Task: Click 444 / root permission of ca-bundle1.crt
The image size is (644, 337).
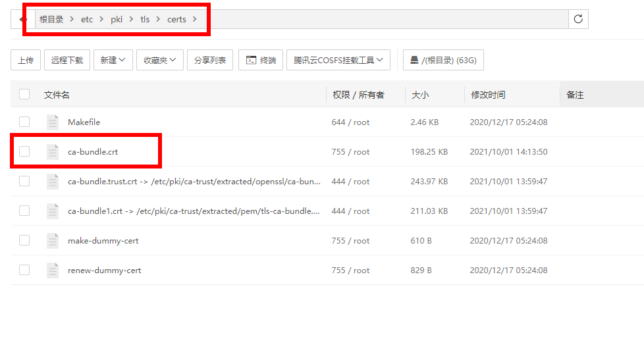Action: point(351,211)
